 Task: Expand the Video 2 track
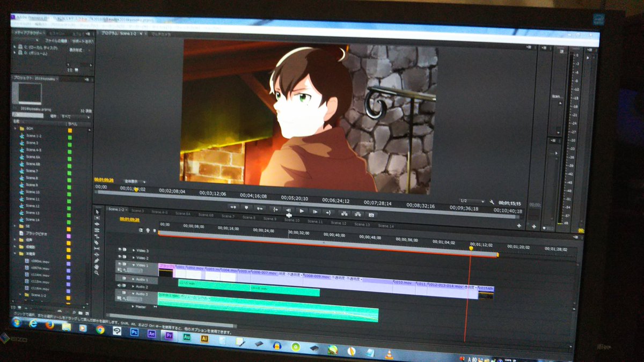click(x=134, y=258)
